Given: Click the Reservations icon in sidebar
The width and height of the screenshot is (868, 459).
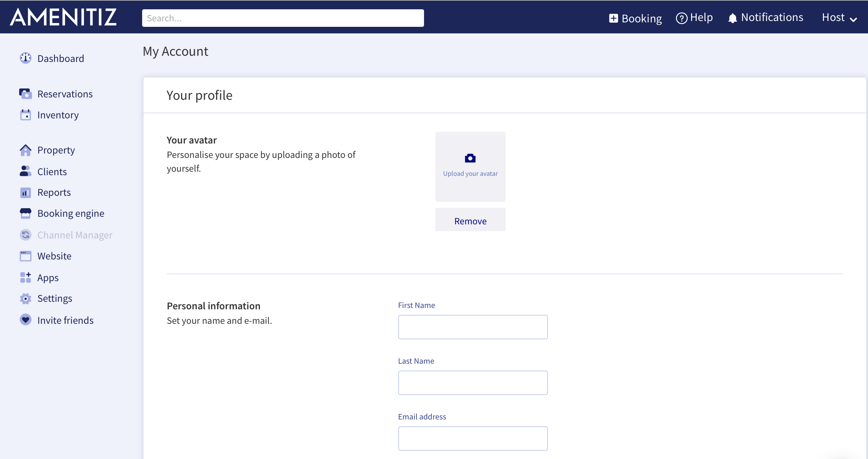Looking at the screenshot, I should point(25,94).
